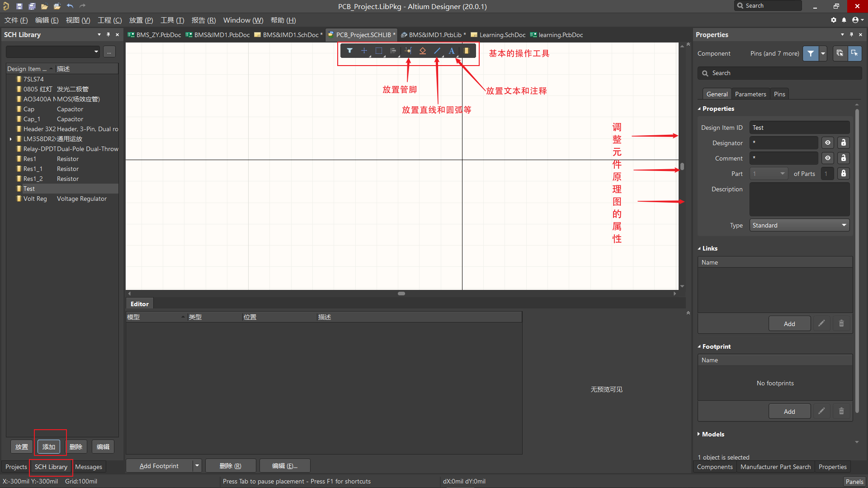The width and height of the screenshot is (868, 488).
Task: Click the Open project folder icon
Action: click(x=57, y=6)
